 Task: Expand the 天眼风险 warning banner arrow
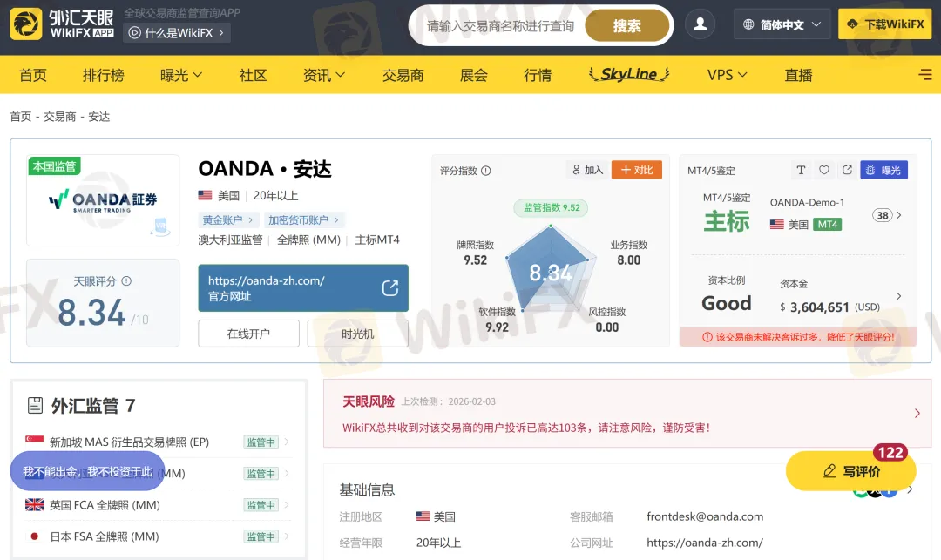coord(917,414)
